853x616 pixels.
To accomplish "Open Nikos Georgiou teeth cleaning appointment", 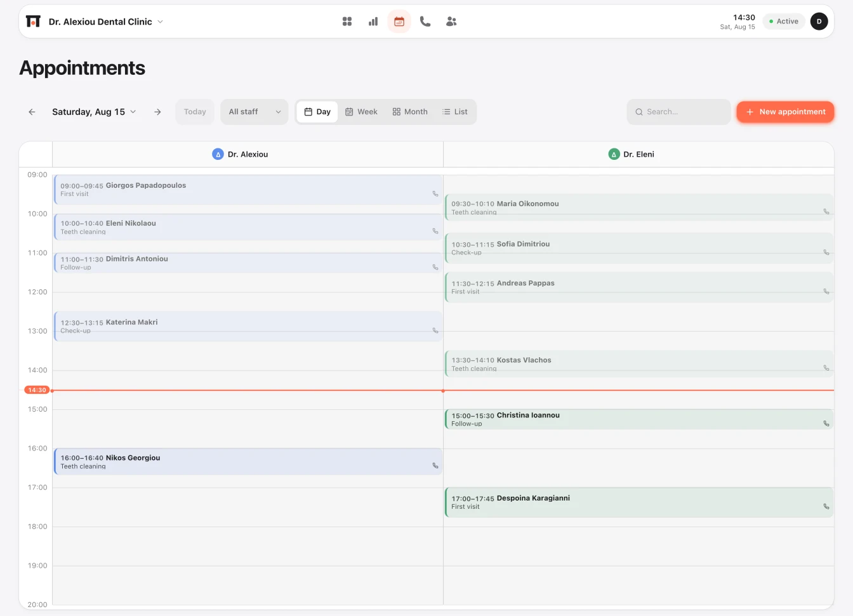I will click(x=248, y=462).
